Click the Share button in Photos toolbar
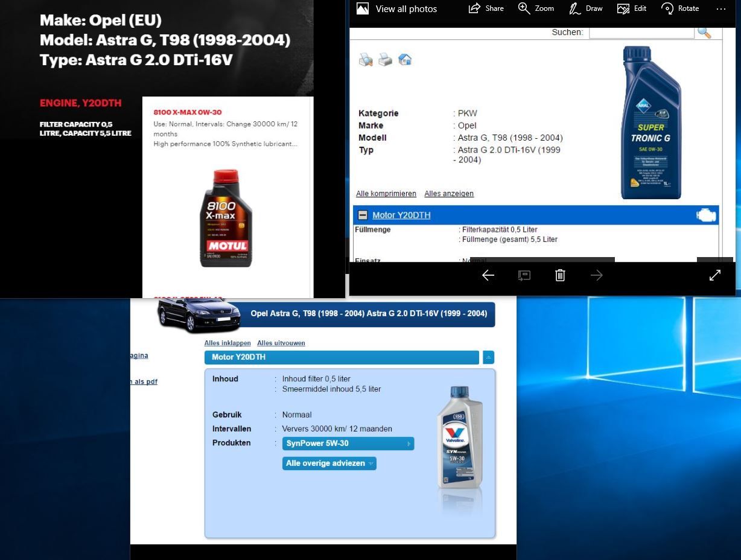Viewport: 741px width, 560px height. coord(486,8)
